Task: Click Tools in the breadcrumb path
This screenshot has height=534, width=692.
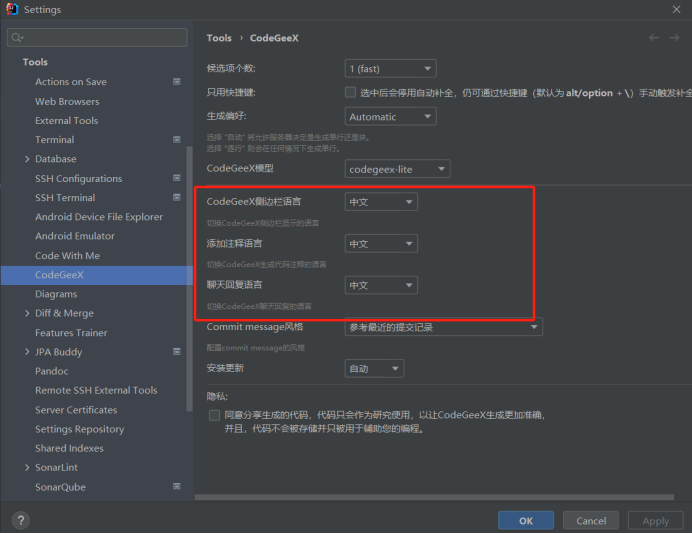Action: click(x=219, y=38)
